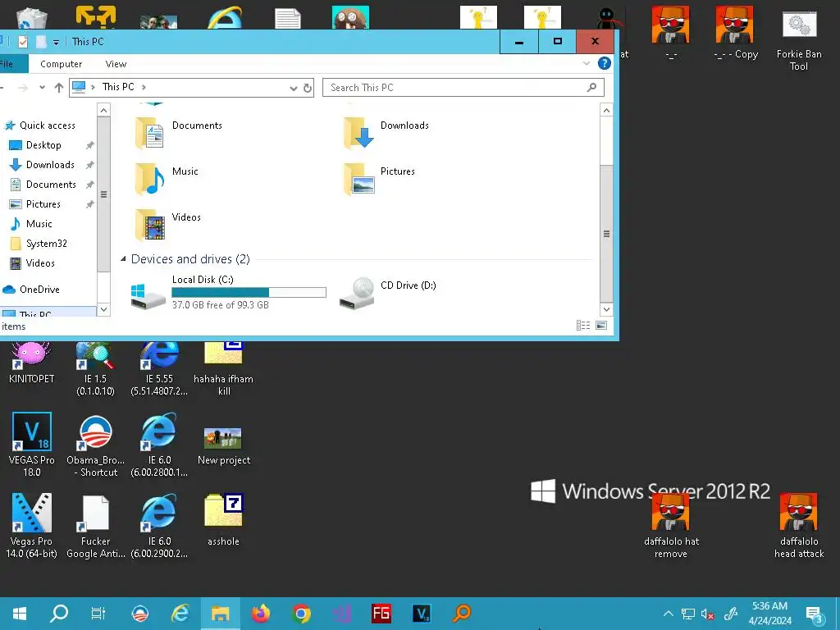
Task: Click in the Search This PC box
Action: point(463,87)
